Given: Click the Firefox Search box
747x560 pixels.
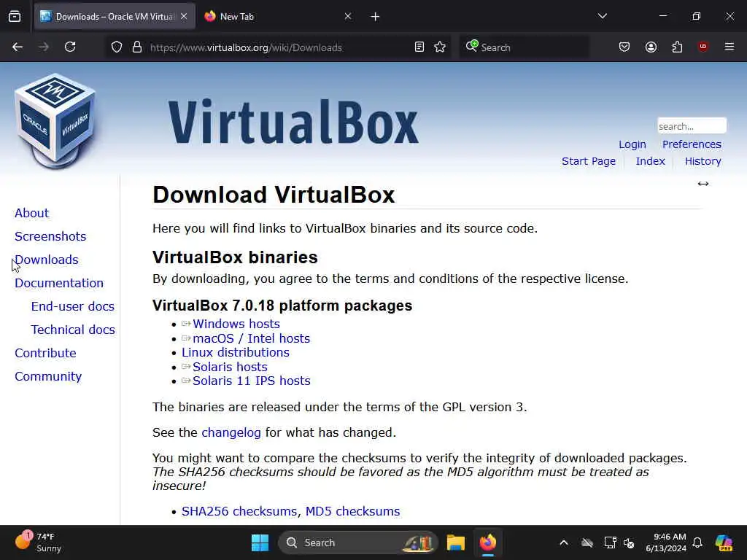Looking at the screenshot, I should (524, 47).
